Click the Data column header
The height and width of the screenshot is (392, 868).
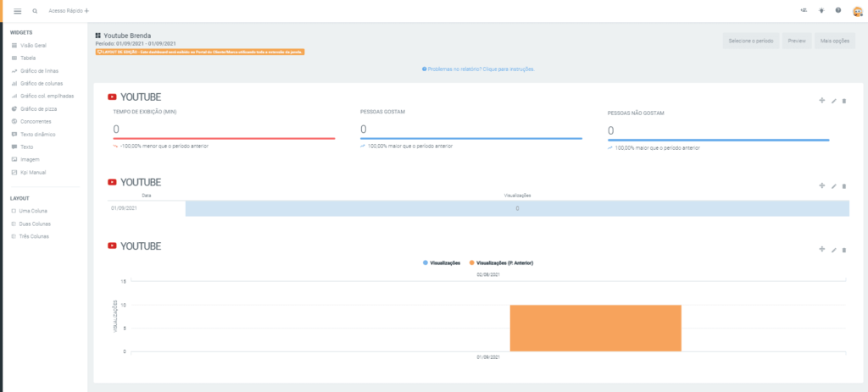[x=146, y=196]
